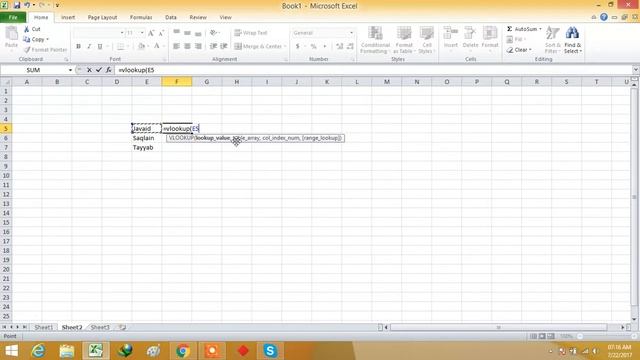This screenshot has height=360, width=640.
Task: Switch to the Formulas tab
Action: (x=141, y=18)
